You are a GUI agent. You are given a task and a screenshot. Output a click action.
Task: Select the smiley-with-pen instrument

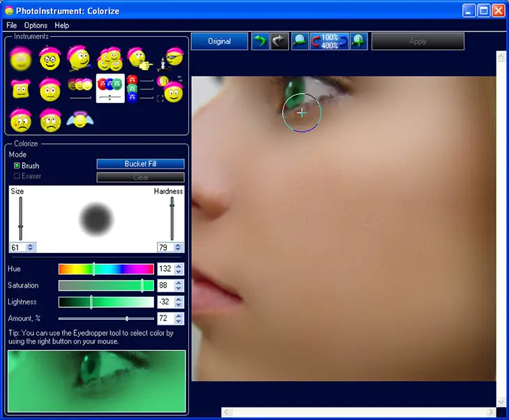[79, 59]
